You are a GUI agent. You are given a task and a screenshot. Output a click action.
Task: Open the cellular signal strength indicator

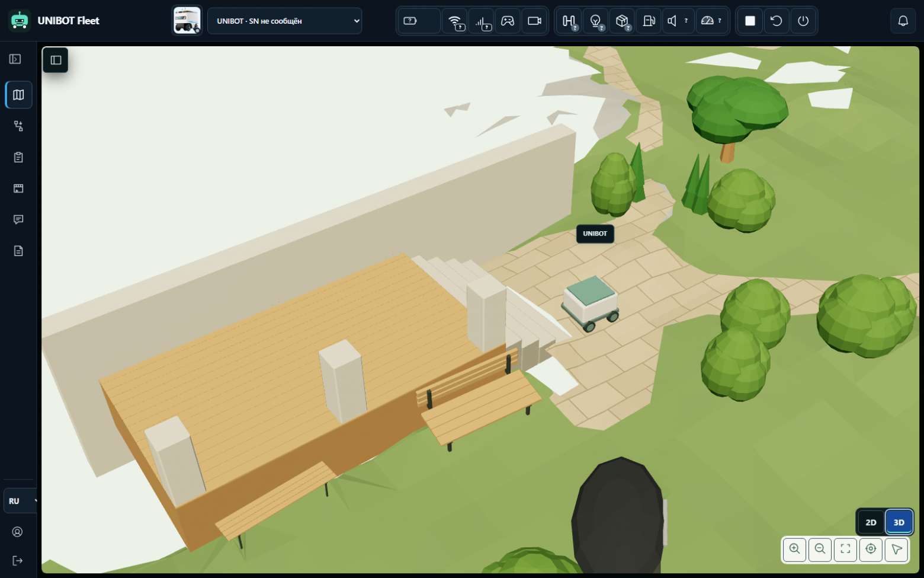[482, 21]
